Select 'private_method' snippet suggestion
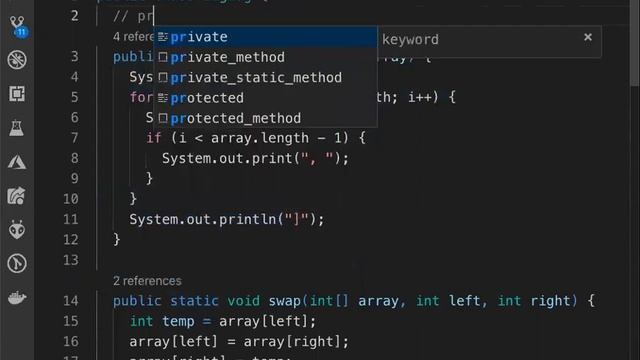This screenshot has height=360, width=640. pos(265,57)
